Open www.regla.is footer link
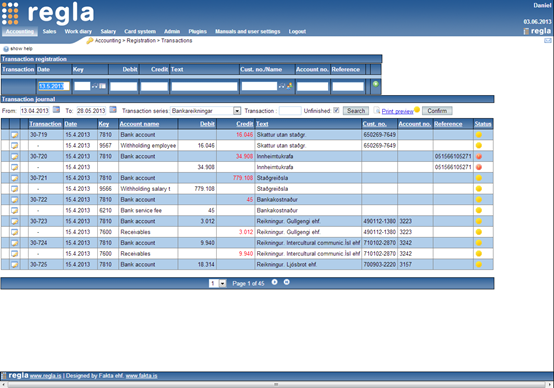This screenshot has width=554, height=388. (45, 376)
